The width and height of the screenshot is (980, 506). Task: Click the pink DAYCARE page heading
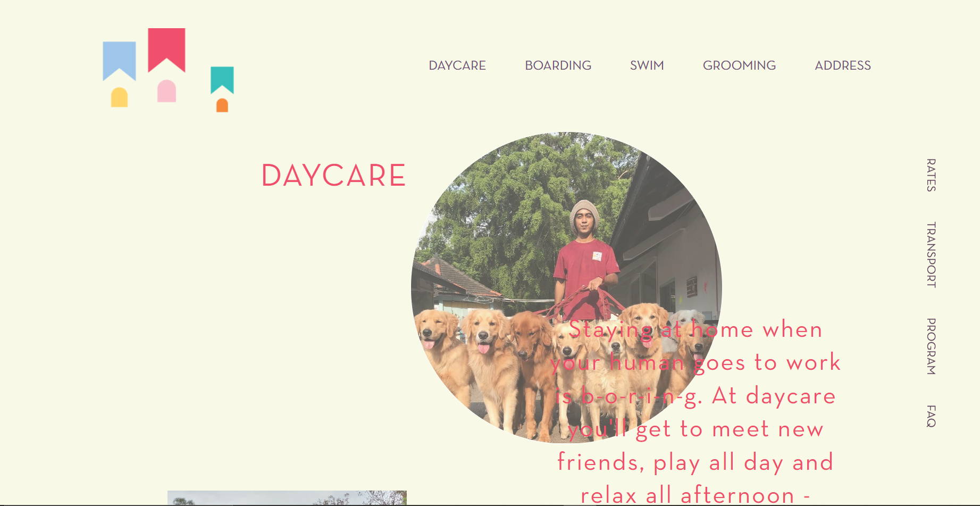coord(333,176)
